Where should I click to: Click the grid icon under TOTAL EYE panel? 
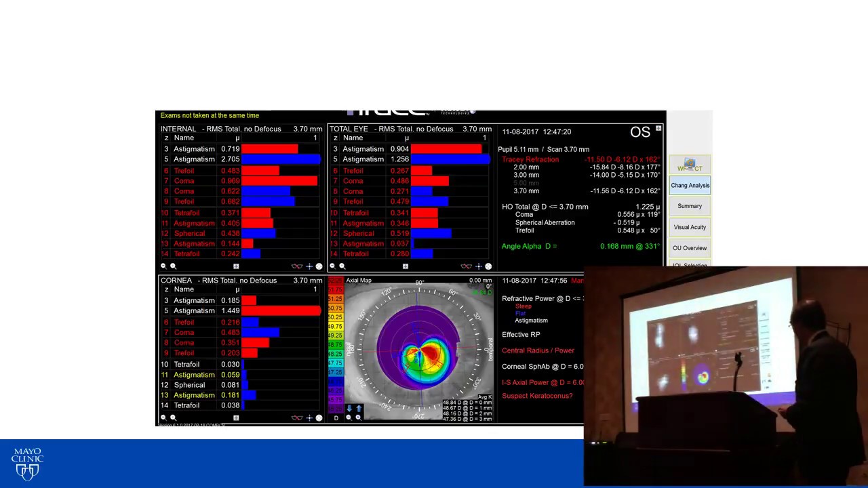click(x=406, y=266)
